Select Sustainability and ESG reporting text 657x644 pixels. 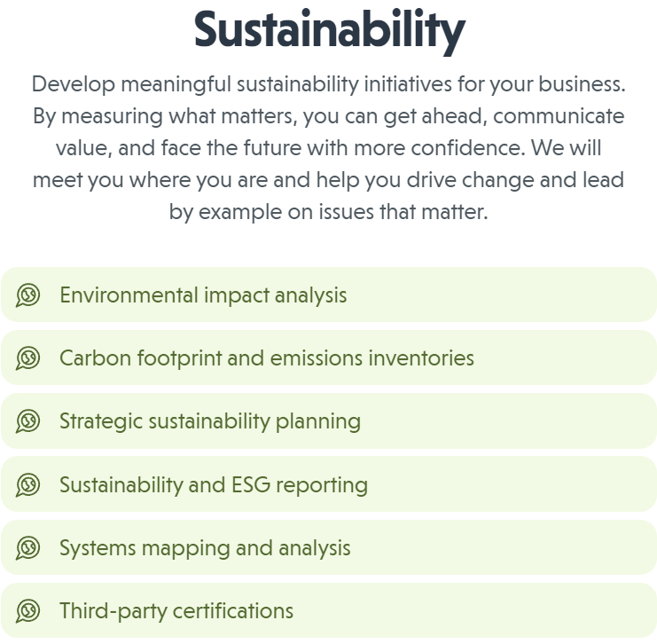point(214,485)
